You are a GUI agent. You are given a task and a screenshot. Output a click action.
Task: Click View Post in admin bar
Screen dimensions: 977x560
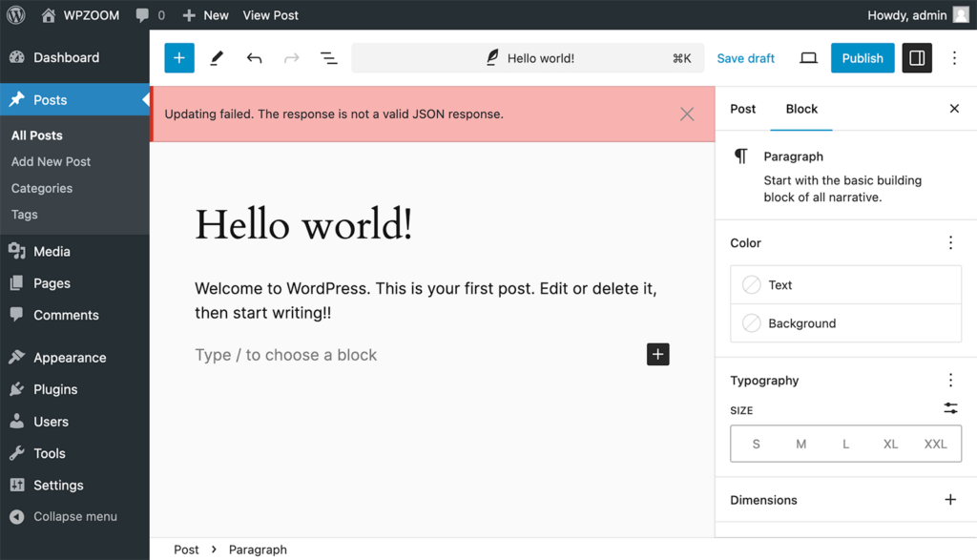[270, 15]
